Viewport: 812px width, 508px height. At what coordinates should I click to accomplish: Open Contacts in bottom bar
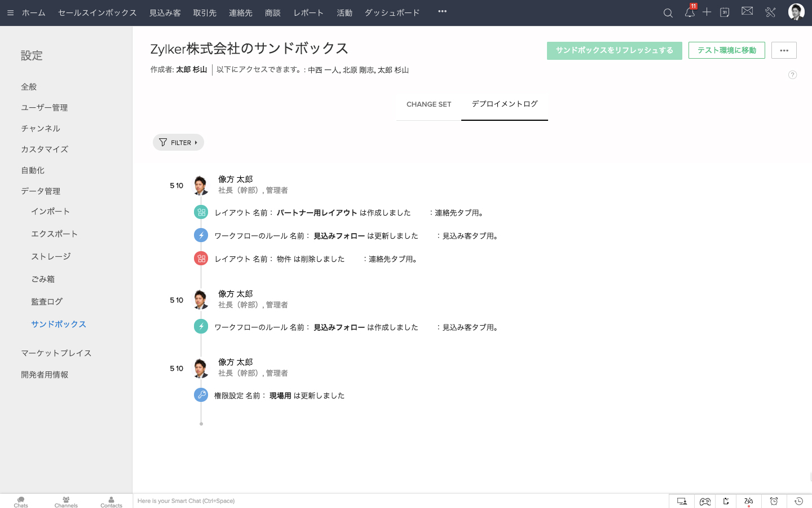tap(111, 502)
